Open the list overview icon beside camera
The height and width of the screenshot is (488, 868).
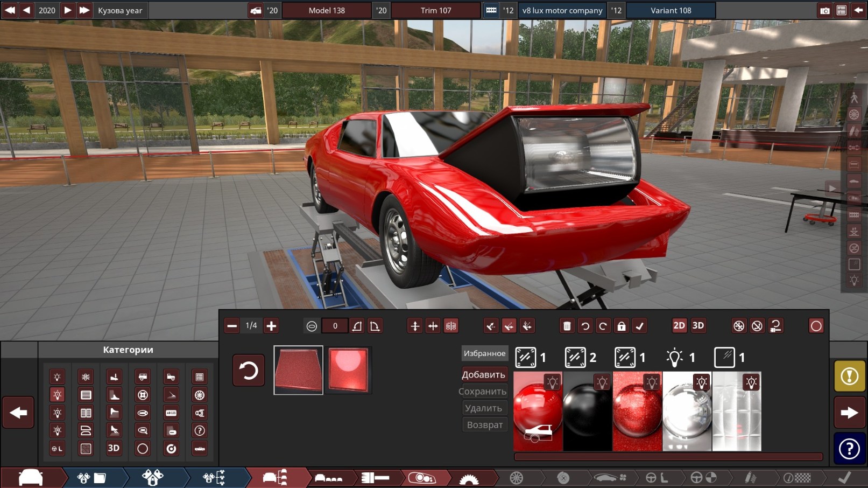tap(842, 10)
